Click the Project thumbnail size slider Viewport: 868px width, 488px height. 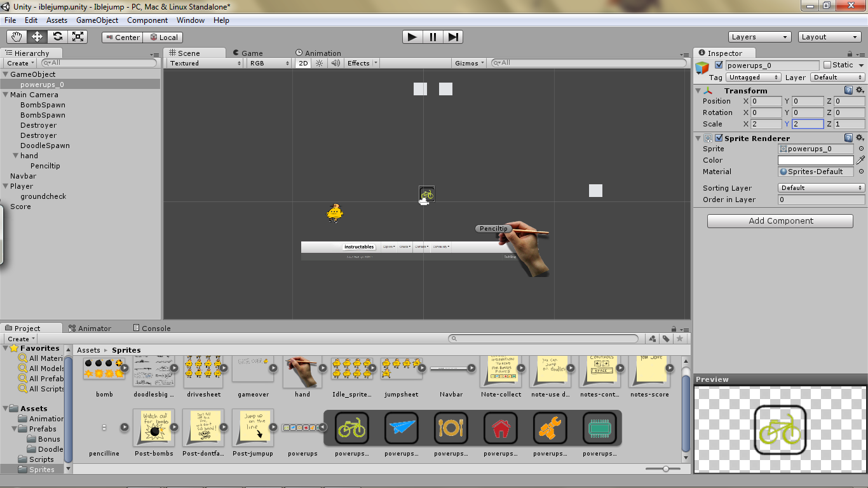pos(665,469)
